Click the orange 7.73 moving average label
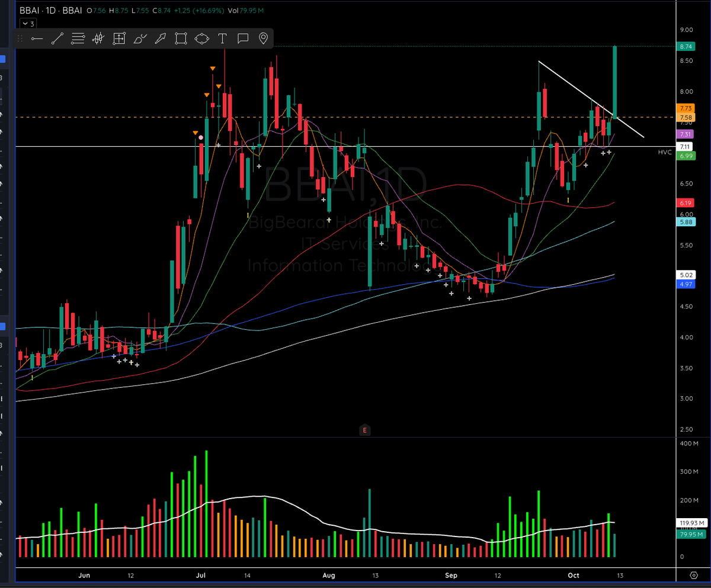The width and height of the screenshot is (711, 588). click(686, 108)
